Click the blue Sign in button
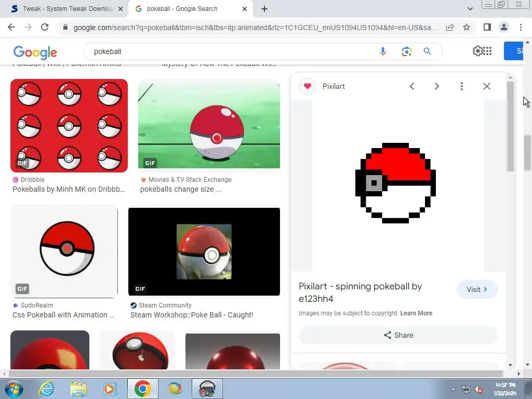 pos(513,51)
